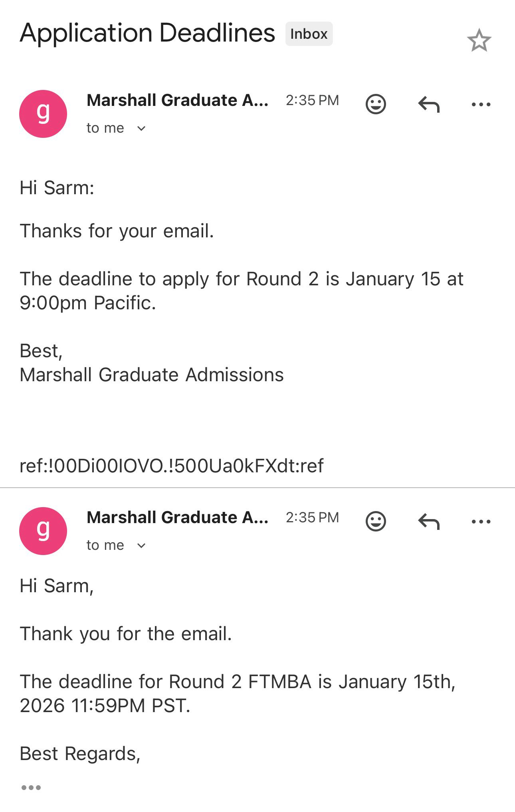Tap the 2:35 PM timestamp on first message
Screen dimensions: 515x812
(312, 100)
